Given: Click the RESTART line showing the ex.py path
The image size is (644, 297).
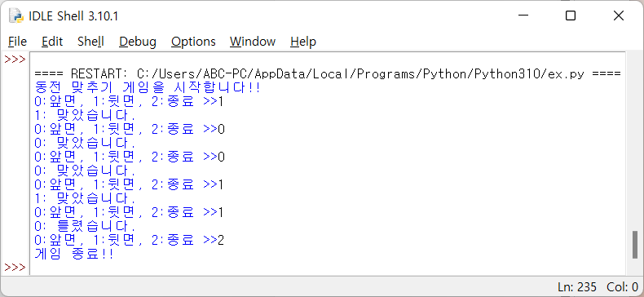Looking at the screenshot, I should pyautogui.click(x=328, y=74).
